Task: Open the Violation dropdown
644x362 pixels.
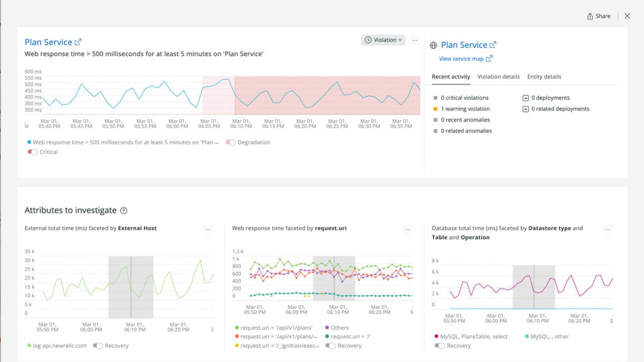Action: point(383,40)
